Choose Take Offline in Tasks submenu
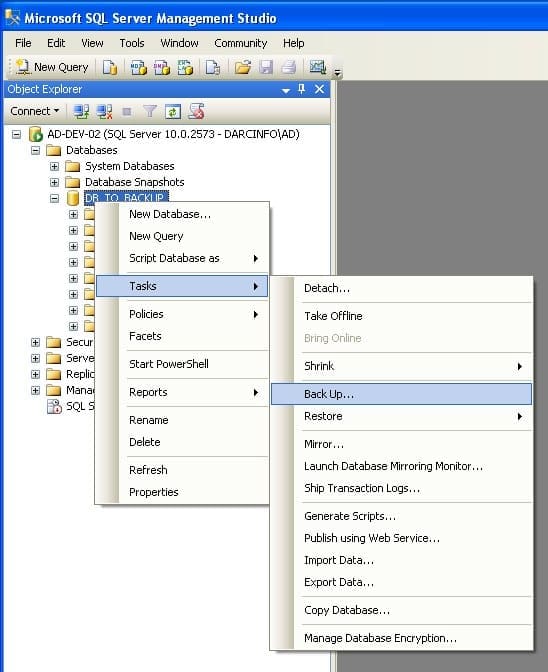The height and width of the screenshot is (672, 548). point(401,316)
